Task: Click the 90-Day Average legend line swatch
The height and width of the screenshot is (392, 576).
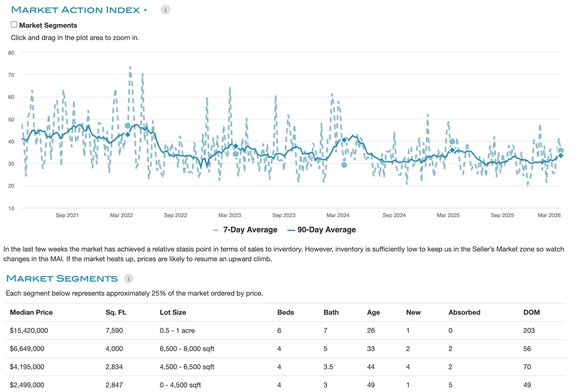Action: pos(291,230)
